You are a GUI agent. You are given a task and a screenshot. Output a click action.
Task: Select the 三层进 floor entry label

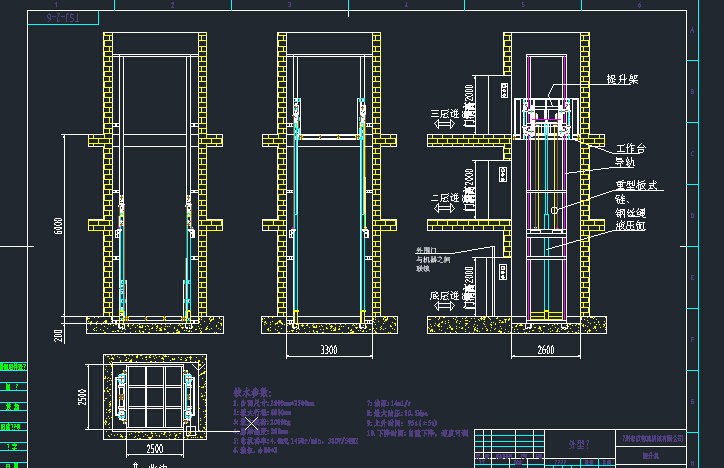tap(445, 114)
